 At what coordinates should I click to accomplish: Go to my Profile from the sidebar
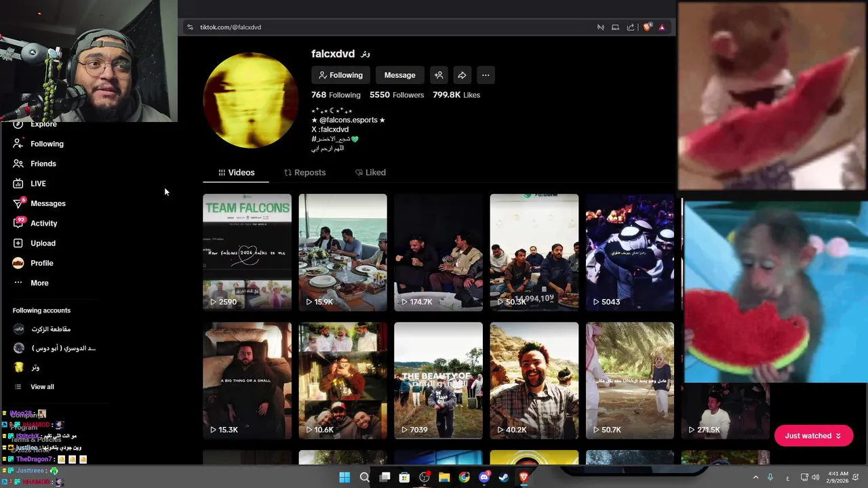(x=33, y=263)
